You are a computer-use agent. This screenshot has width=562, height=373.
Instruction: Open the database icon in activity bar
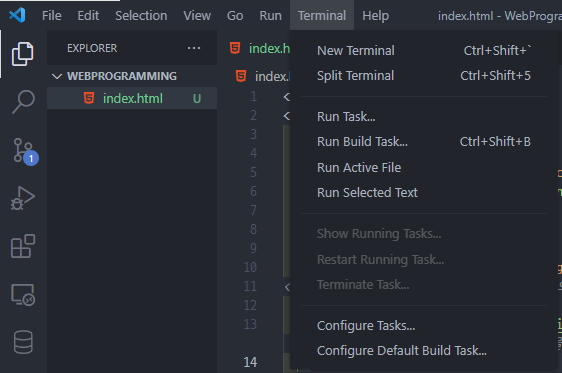coord(23,342)
